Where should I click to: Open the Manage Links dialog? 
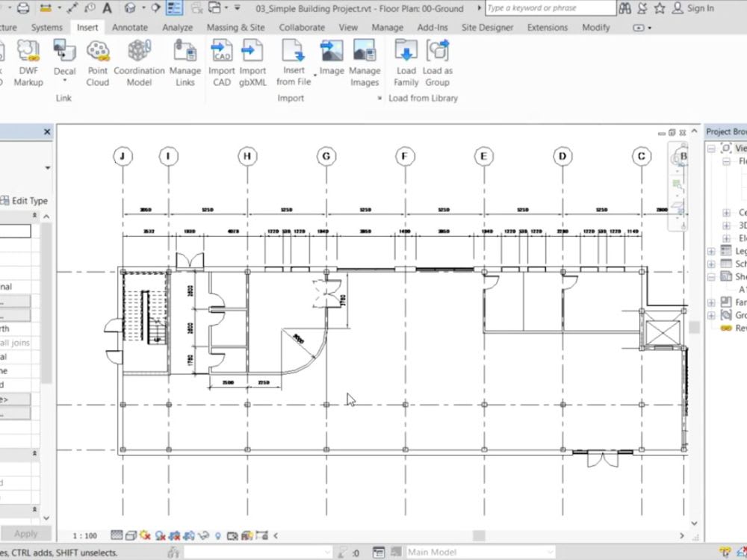tap(185, 63)
